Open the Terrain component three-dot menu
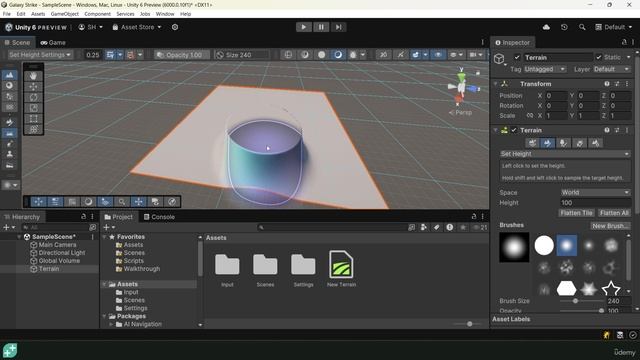 point(627,130)
